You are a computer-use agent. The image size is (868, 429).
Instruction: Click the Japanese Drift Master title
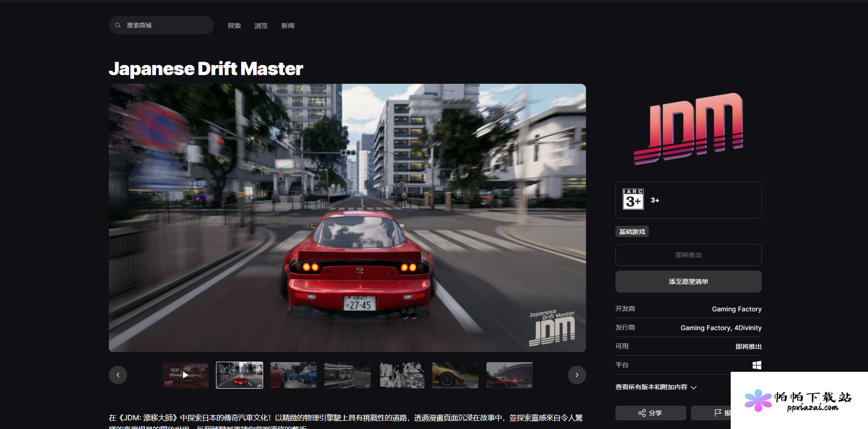(x=206, y=69)
